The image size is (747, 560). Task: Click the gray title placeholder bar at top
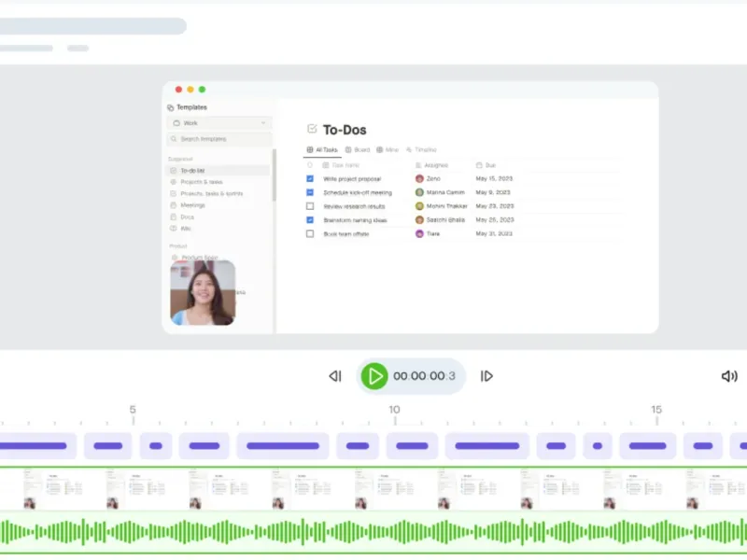point(92,26)
